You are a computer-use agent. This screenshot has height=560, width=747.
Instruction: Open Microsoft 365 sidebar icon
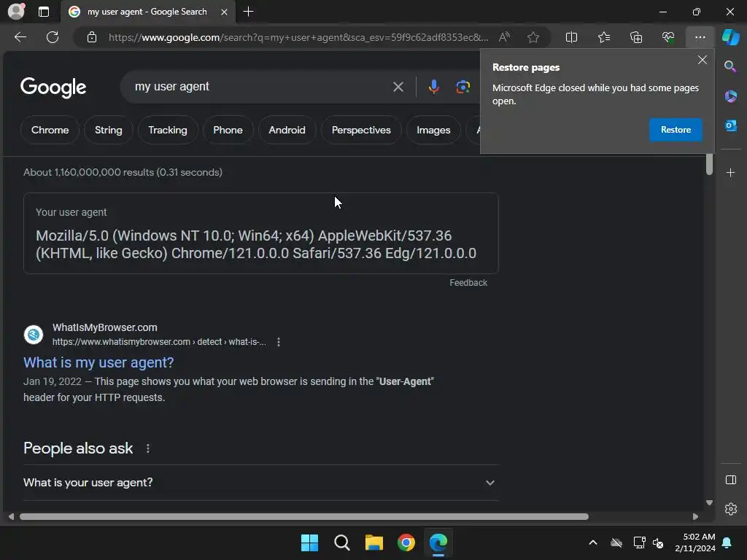730,96
